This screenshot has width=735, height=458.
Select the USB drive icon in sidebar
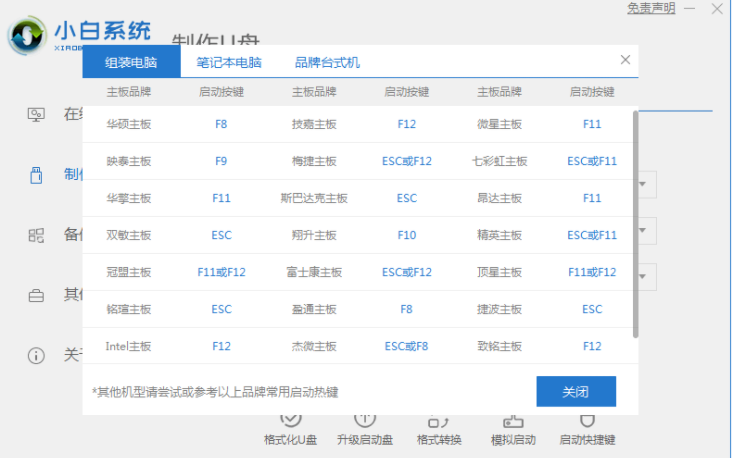(x=36, y=175)
